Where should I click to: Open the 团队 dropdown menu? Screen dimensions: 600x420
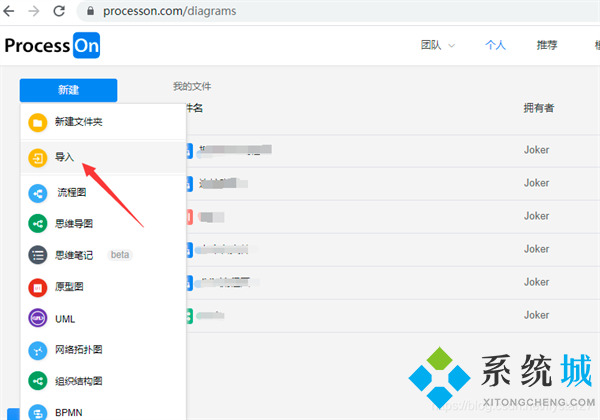[438, 45]
